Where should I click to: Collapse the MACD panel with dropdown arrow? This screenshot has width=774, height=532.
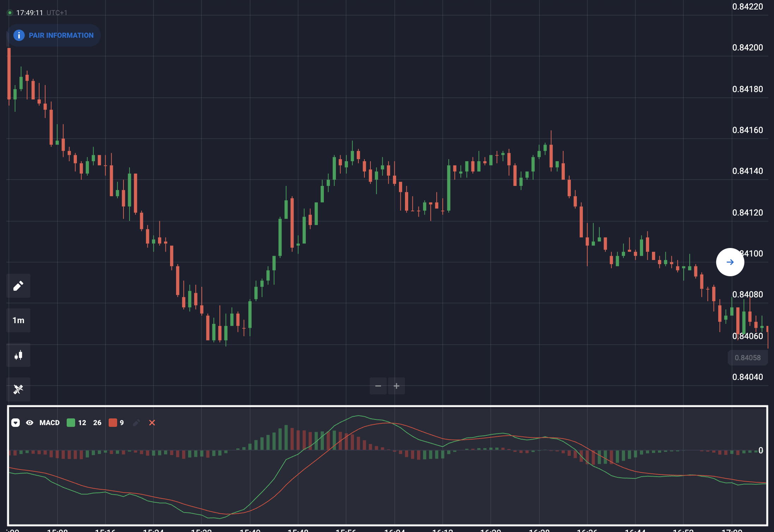(16, 423)
